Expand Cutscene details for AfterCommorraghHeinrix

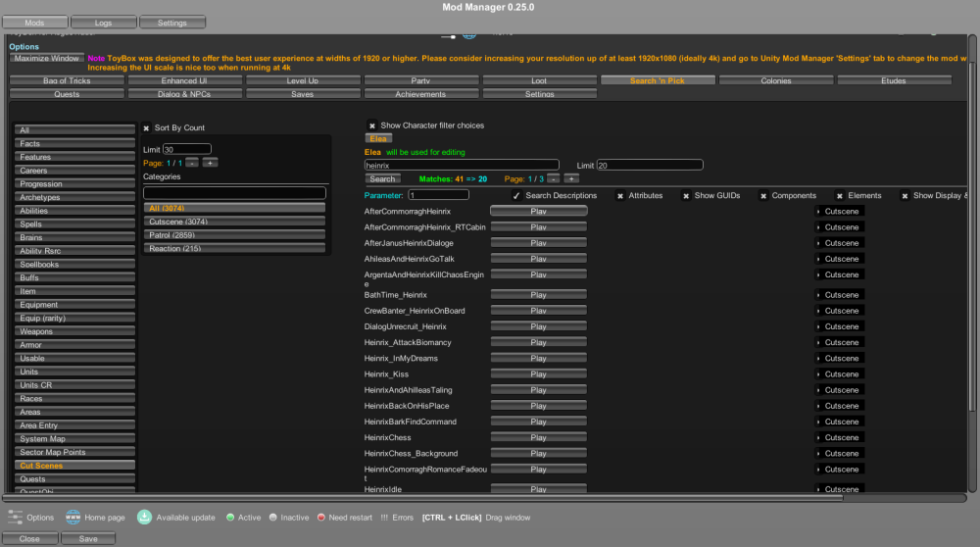tap(818, 212)
